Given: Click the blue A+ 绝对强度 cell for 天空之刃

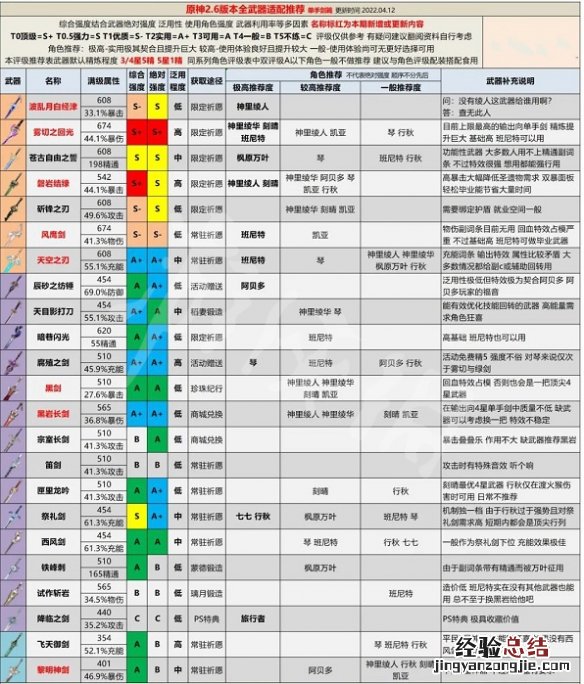Looking at the screenshot, I should click(x=157, y=260).
